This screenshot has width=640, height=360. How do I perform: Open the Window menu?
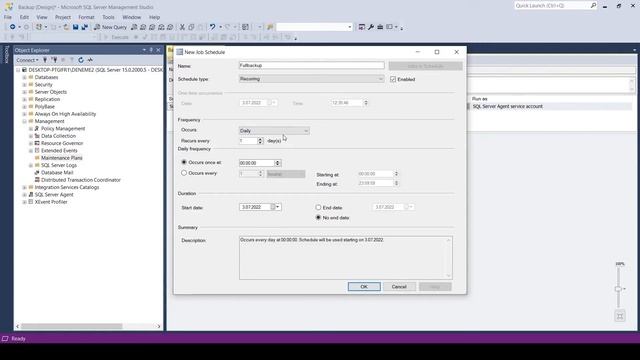click(131, 17)
